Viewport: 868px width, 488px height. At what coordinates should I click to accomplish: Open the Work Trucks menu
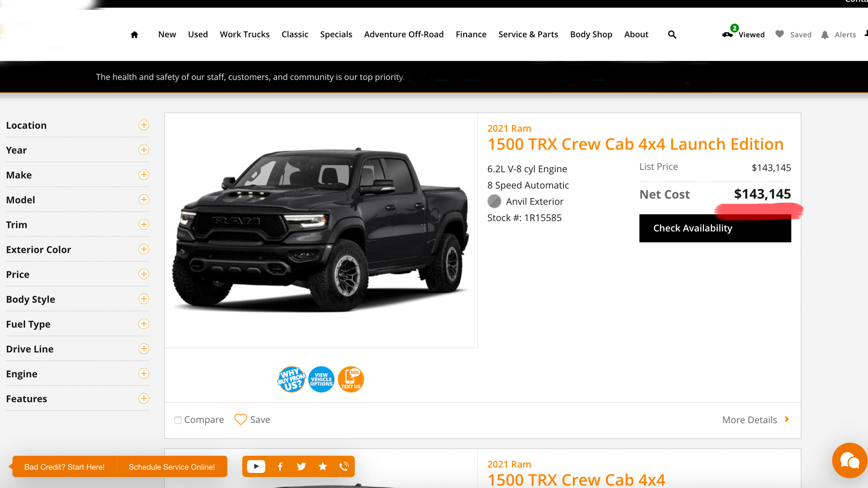click(x=245, y=34)
